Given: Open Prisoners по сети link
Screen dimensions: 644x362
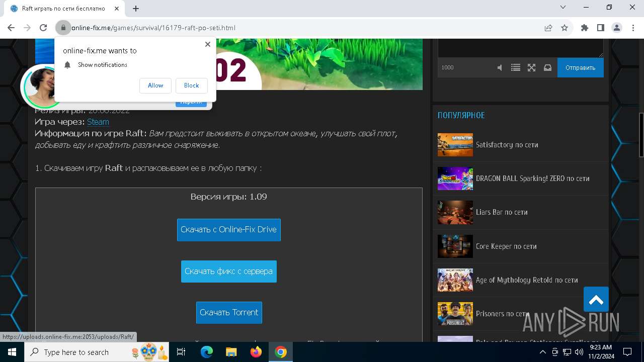Looking at the screenshot, I should pos(502,314).
